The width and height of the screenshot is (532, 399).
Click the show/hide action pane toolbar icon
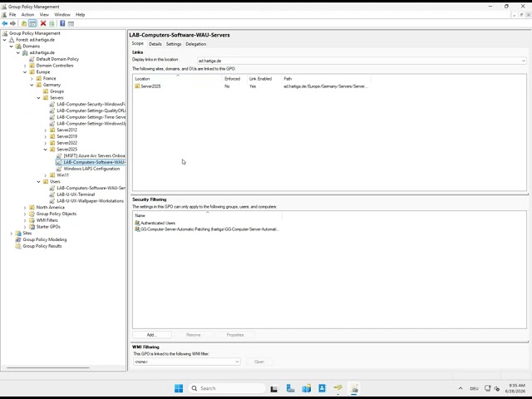point(71,23)
